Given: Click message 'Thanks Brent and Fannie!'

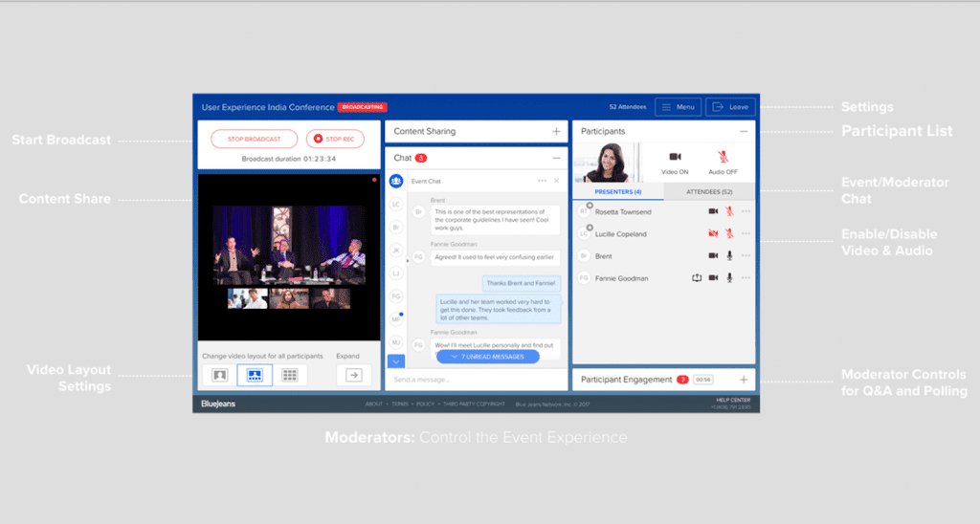Looking at the screenshot, I should (x=522, y=283).
